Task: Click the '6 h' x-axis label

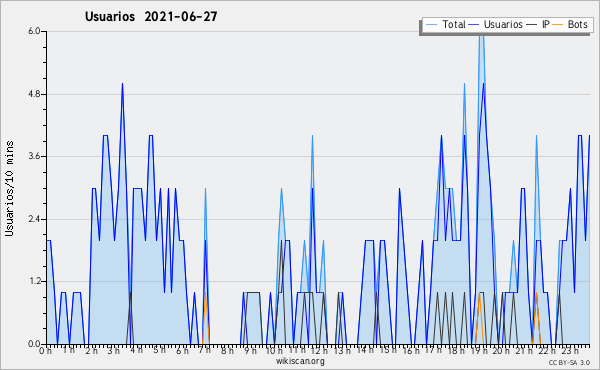Action: click(182, 351)
